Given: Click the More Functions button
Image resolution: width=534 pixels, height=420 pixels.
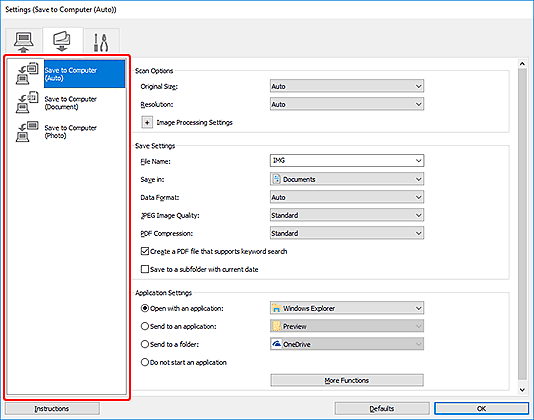Looking at the screenshot, I should pyautogui.click(x=347, y=380).
